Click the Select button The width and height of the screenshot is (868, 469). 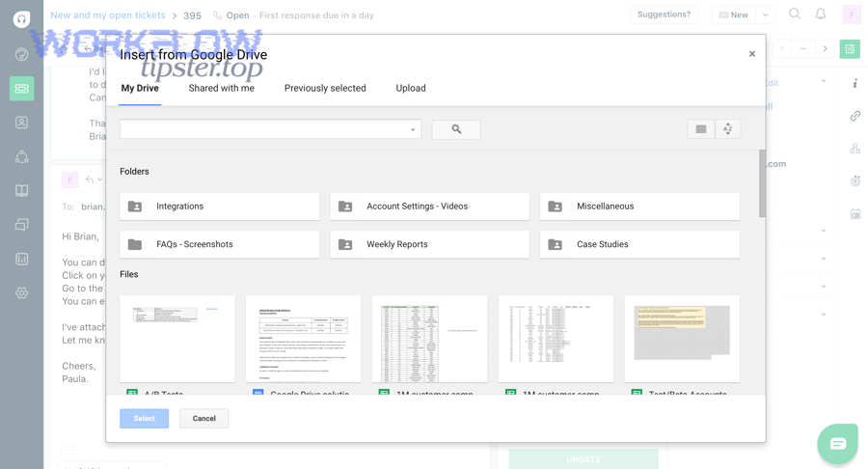145,418
